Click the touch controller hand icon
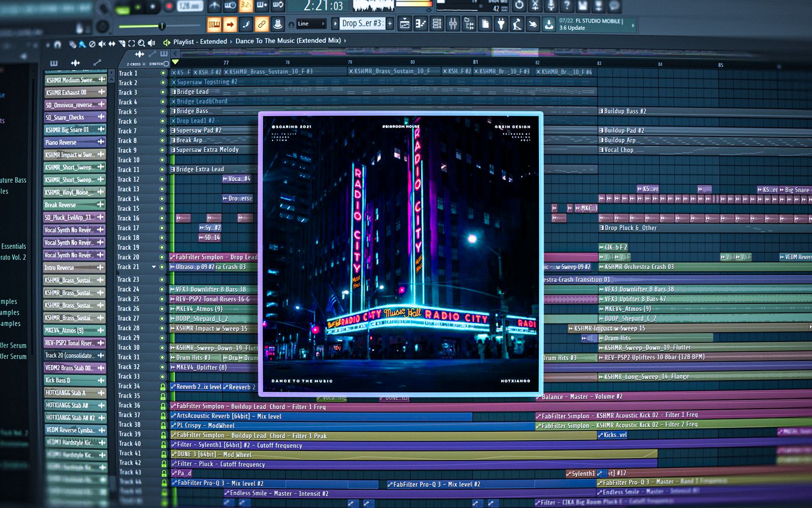 click(x=533, y=24)
